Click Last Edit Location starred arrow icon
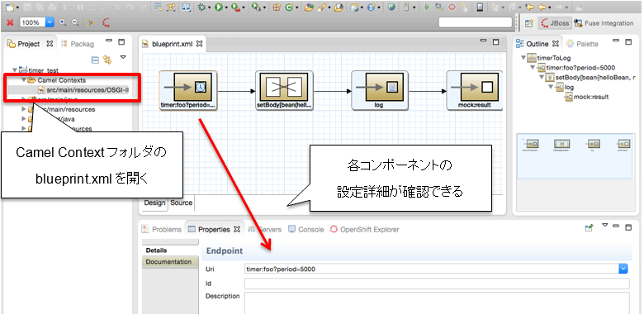The height and width of the screenshot is (315, 644). [530, 7]
